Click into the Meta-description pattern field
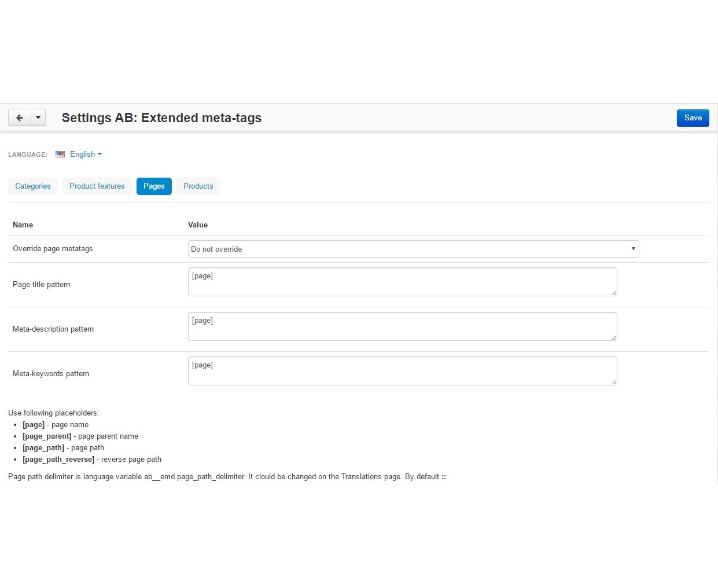The width and height of the screenshot is (718, 588). [x=402, y=326]
